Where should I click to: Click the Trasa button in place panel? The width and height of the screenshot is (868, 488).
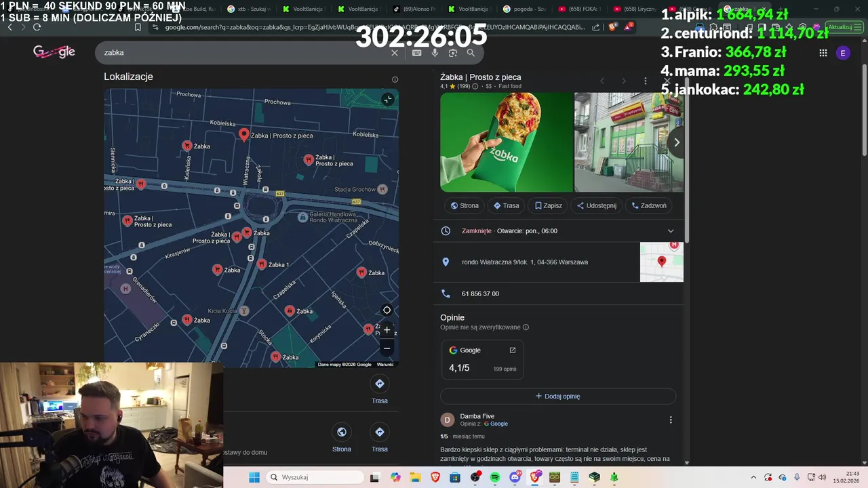pyautogui.click(x=506, y=205)
